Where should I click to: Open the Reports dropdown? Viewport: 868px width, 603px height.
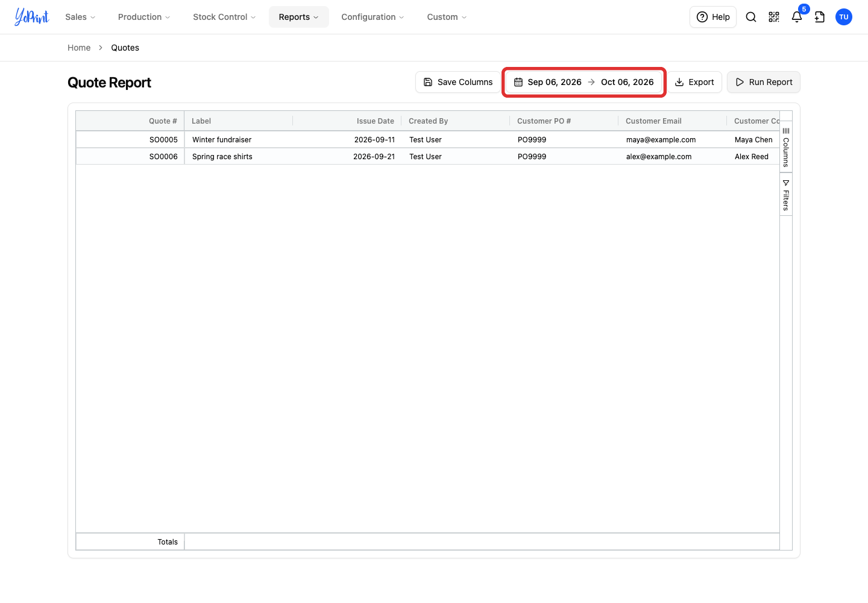(x=299, y=17)
